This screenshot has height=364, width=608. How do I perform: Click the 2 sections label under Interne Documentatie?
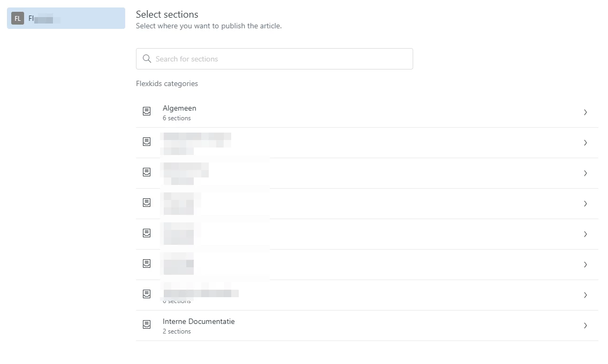click(177, 331)
